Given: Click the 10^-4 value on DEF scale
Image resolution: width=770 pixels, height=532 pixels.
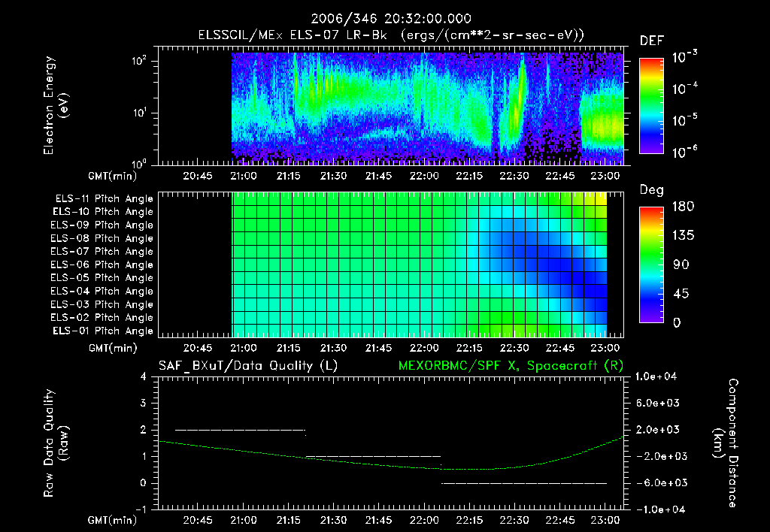Looking at the screenshot, I should 684,89.
